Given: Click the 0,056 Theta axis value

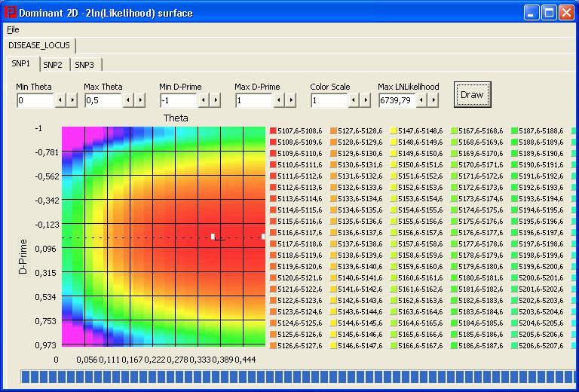Looking at the screenshot, I should [x=87, y=360].
